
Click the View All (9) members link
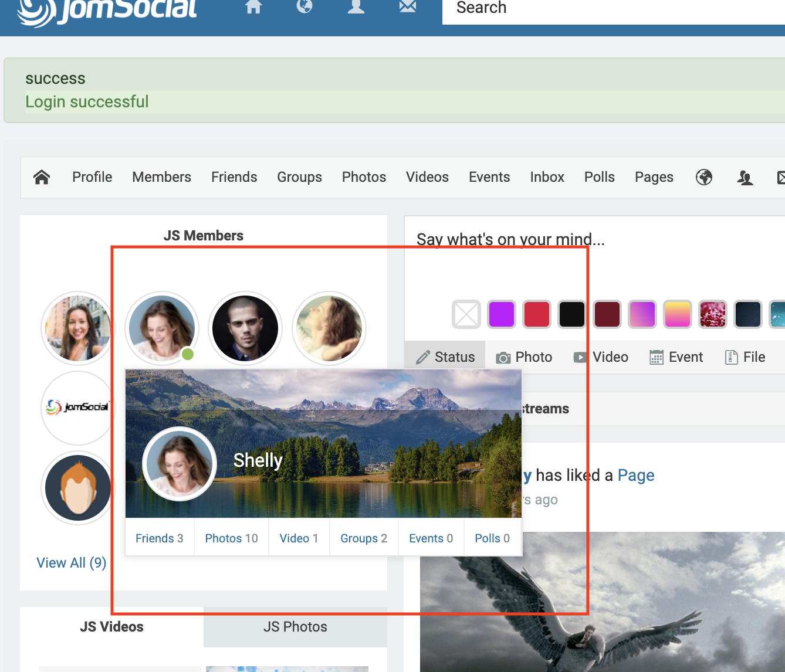pos(72,563)
